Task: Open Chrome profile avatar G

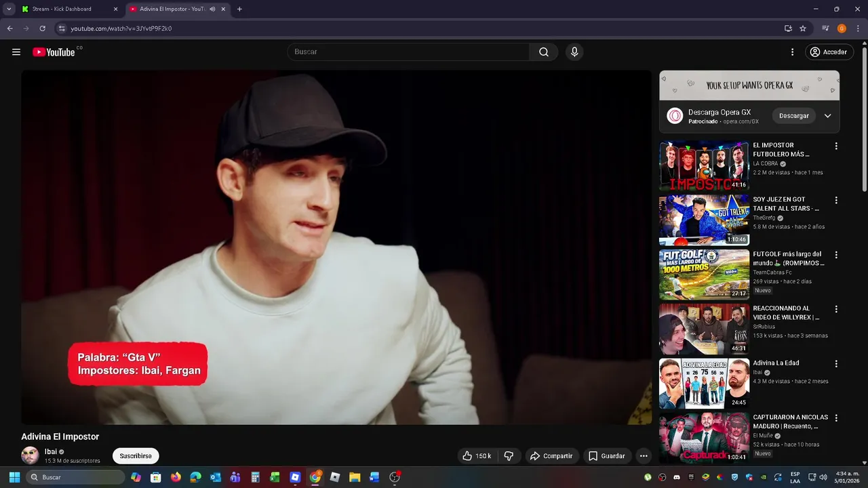Action: click(x=842, y=28)
